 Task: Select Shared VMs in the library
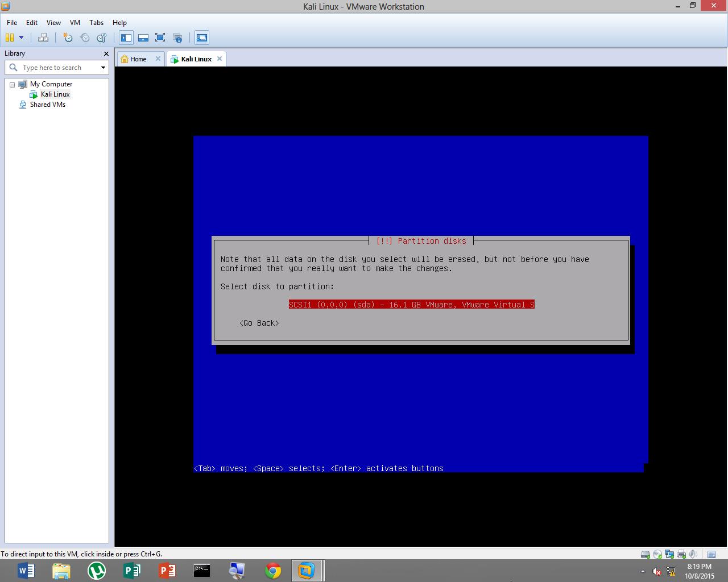coord(48,105)
